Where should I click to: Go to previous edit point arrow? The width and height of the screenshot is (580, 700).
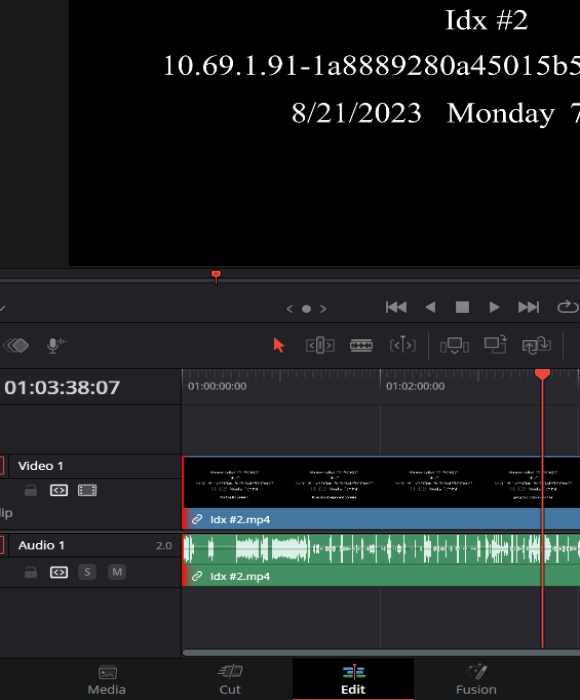click(x=289, y=309)
